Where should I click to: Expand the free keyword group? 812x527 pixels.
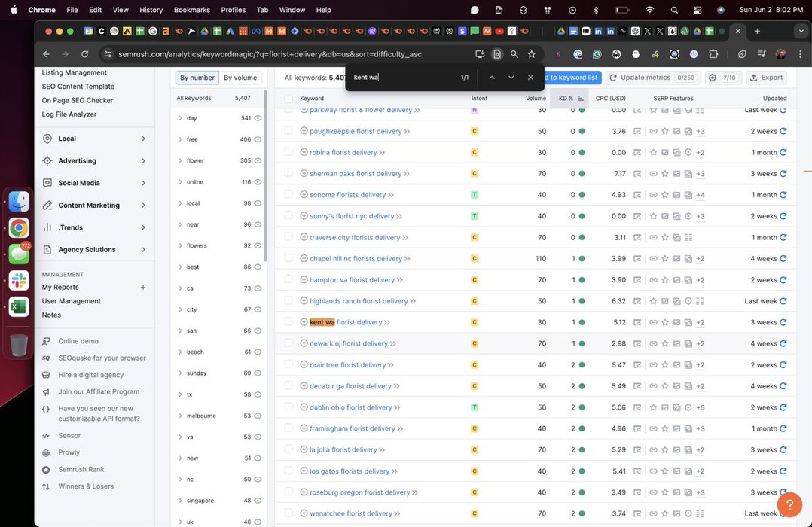point(180,139)
